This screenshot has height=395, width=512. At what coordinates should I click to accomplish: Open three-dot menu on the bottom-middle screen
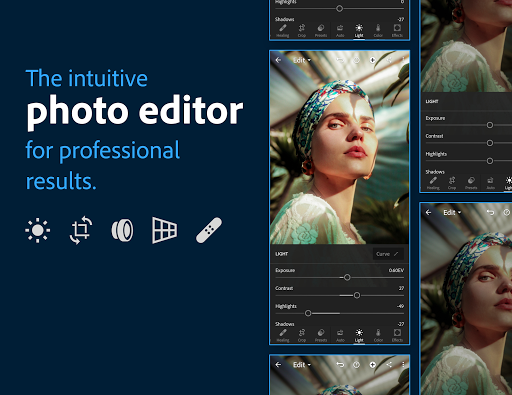point(403,365)
